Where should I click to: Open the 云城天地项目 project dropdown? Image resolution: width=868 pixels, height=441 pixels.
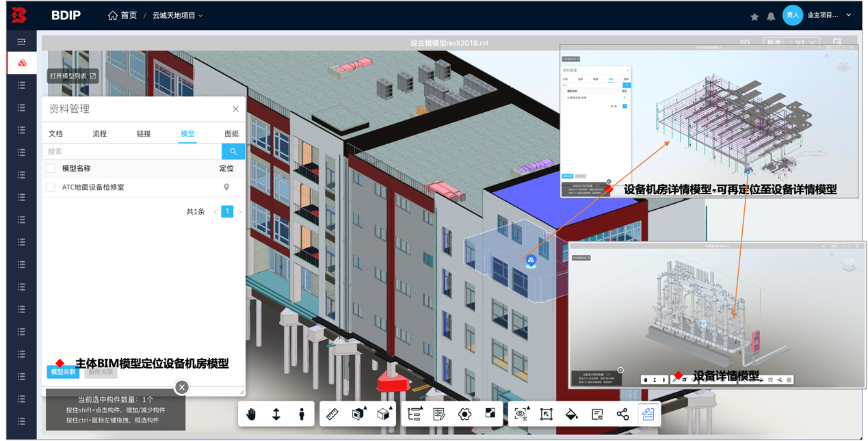177,15
